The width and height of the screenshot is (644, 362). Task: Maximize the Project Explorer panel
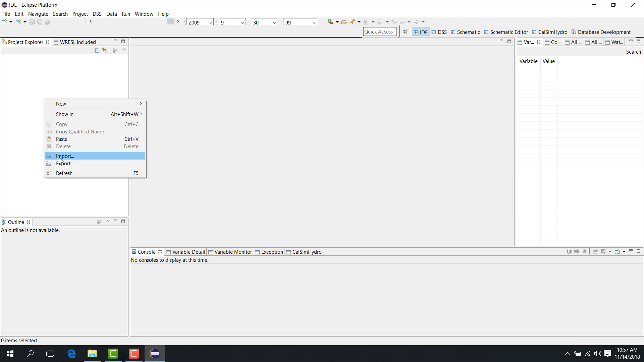pyautogui.click(x=123, y=41)
